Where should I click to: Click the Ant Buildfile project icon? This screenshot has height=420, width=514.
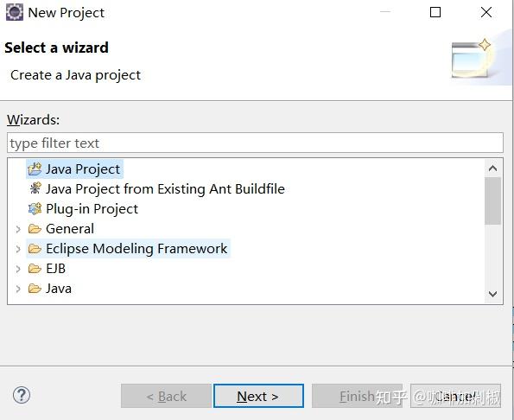click(35, 188)
